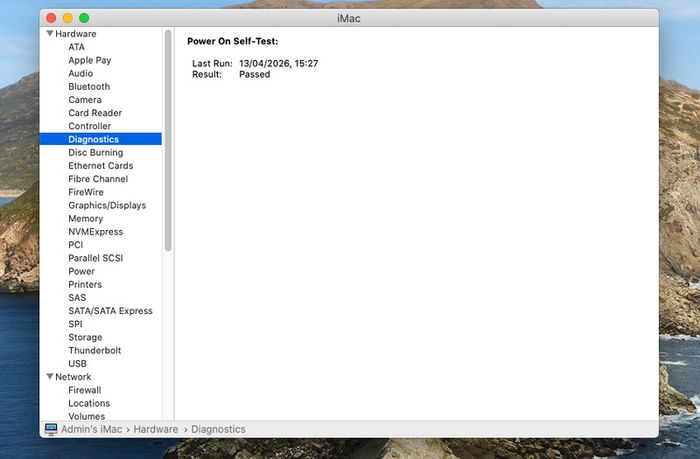Click the Last Run date value 13/04/2026, 15:27
The height and width of the screenshot is (459, 700).
tap(279, 63)
